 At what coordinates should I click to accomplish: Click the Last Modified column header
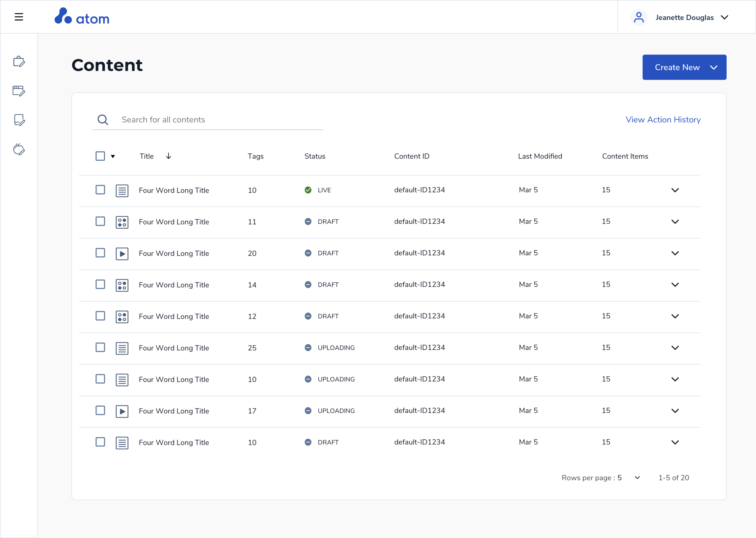[x=540, y=156]
